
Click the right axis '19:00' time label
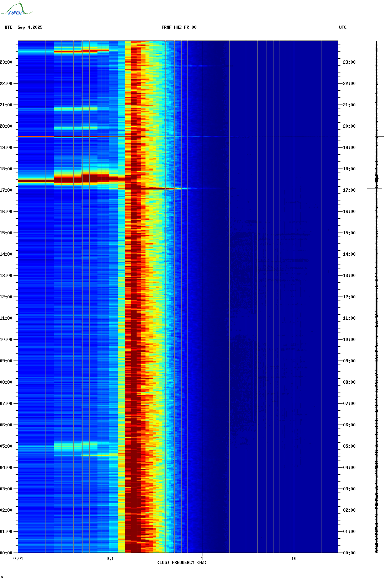349,148
